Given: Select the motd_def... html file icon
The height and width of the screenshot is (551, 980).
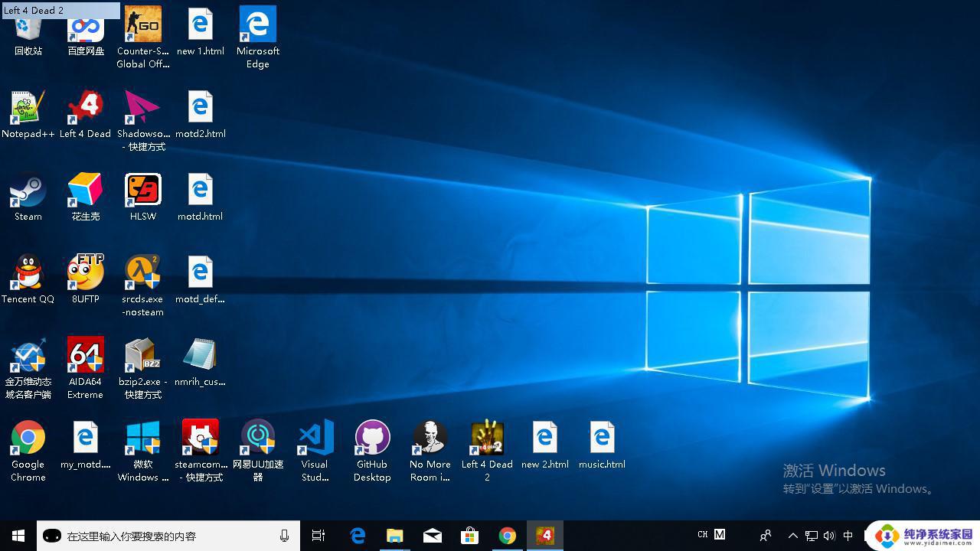Looking at the screenshot, I should pos(201,279).
